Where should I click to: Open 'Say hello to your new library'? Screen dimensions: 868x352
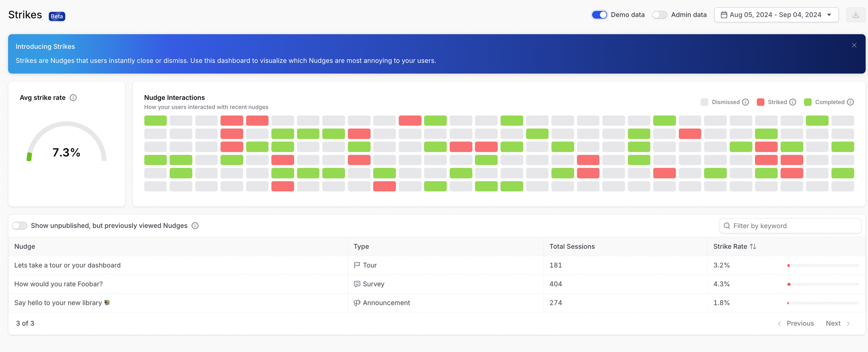point(62,303)
